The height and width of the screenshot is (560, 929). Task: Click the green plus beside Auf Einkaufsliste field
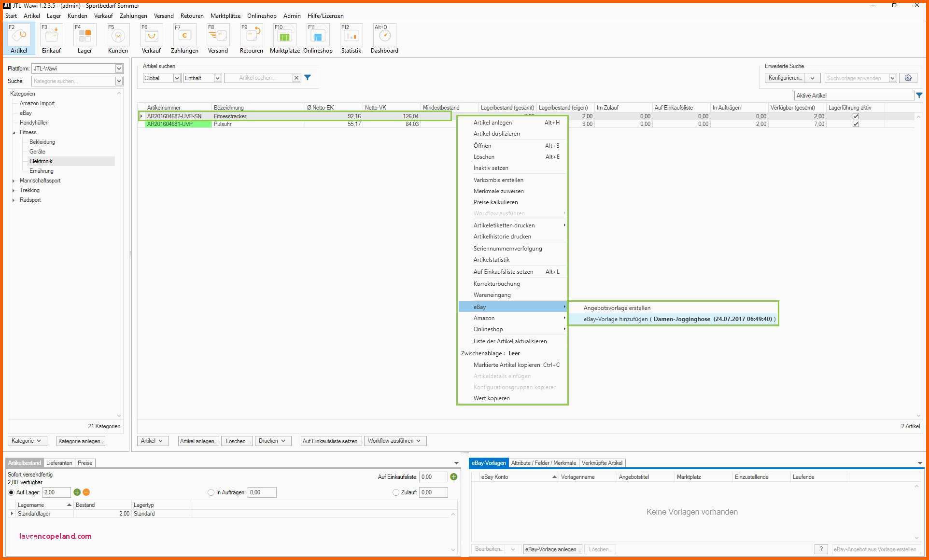point(454,477)
